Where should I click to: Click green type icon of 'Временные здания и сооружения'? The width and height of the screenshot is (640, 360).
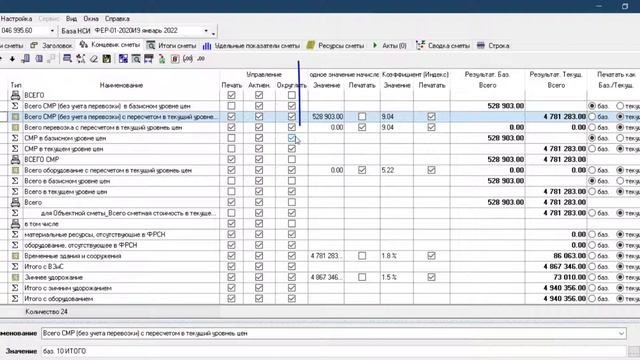click(x=15, y=256)
